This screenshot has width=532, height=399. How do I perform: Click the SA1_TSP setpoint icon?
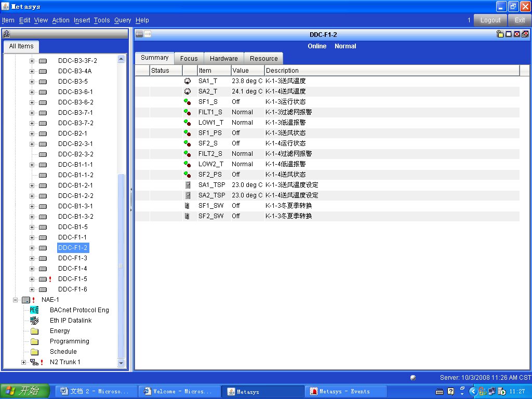pos(188,185)
